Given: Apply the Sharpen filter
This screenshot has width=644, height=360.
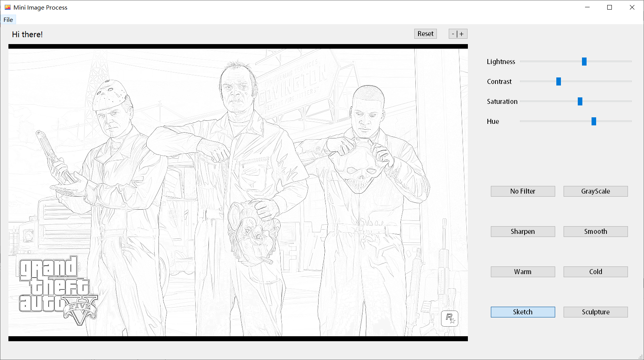Looking at the screenshot, I should [523, 232].
